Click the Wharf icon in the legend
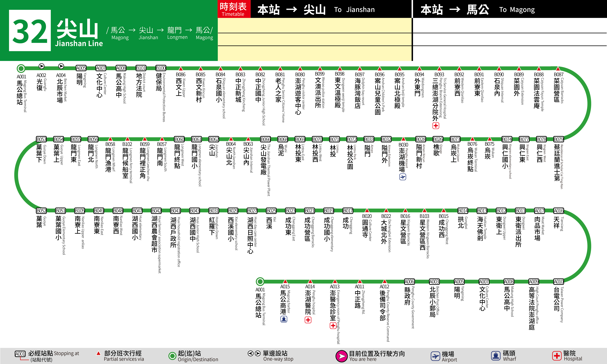Screen dimensions: 607x364 tap(496, 356)
